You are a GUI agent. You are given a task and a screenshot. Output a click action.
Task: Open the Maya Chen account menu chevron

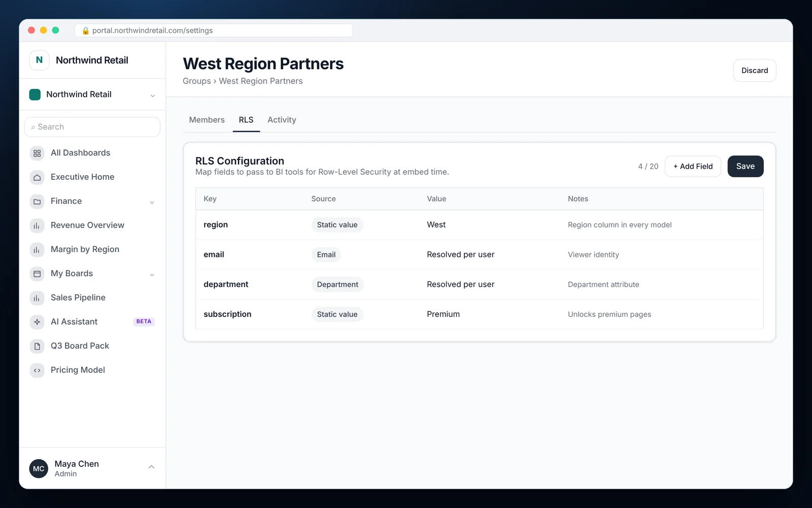[x=151, y=467]
